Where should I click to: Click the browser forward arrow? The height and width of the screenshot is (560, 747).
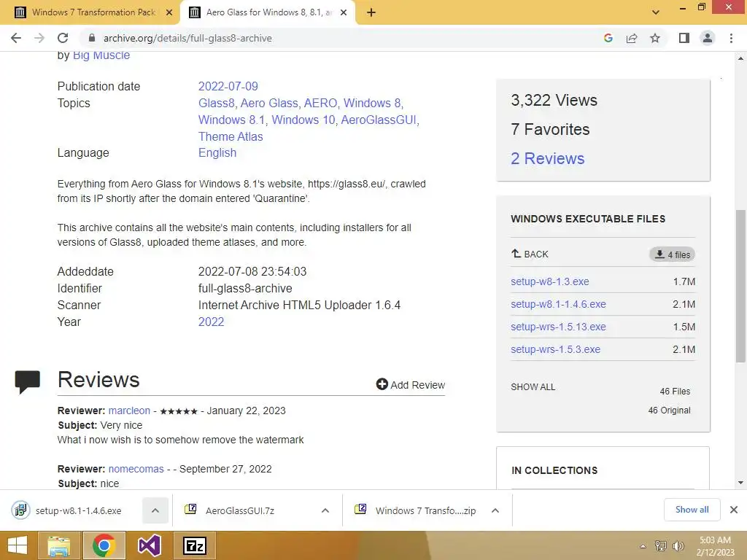(39, 38)
